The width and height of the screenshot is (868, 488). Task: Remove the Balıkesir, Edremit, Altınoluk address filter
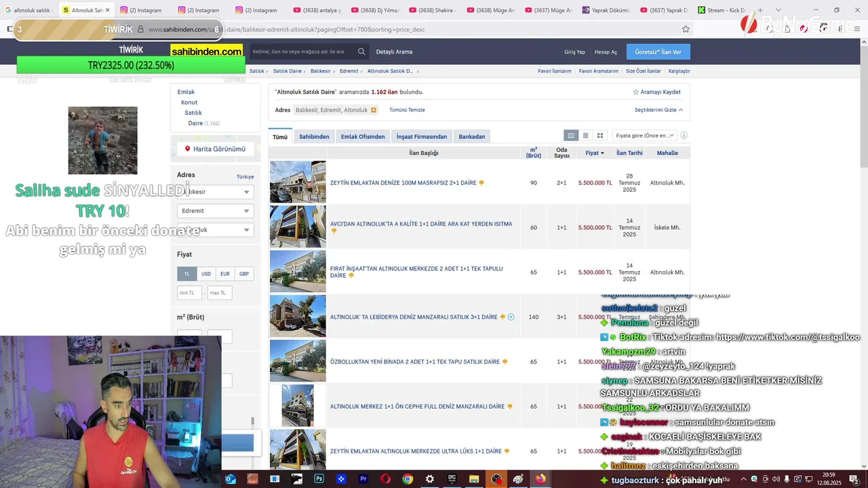pos(374,110)
